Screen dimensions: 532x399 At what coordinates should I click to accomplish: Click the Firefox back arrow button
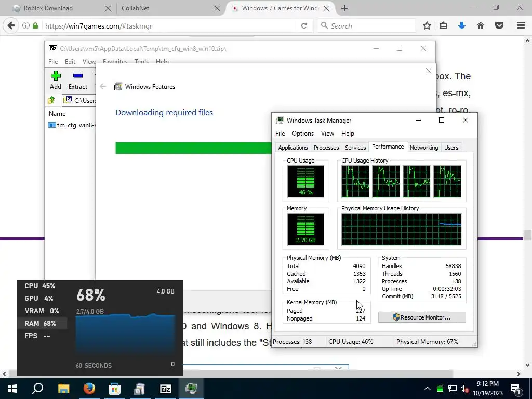[11, 26]
